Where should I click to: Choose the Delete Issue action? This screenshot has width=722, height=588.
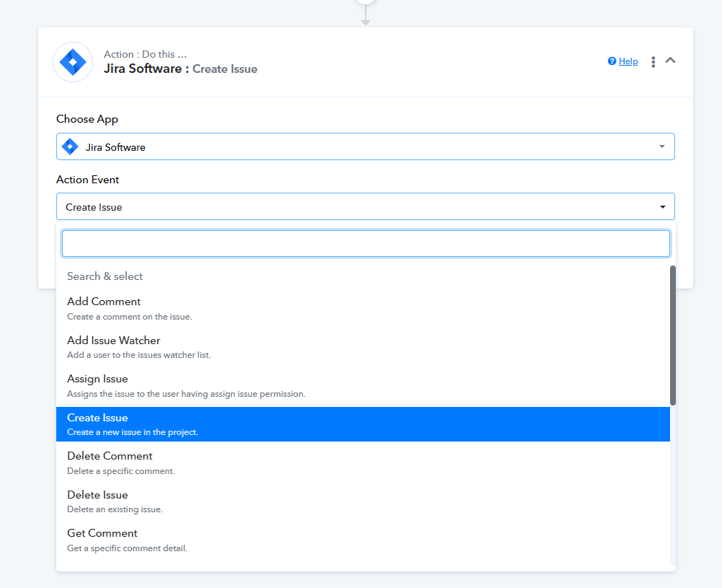tap(97, 495)
